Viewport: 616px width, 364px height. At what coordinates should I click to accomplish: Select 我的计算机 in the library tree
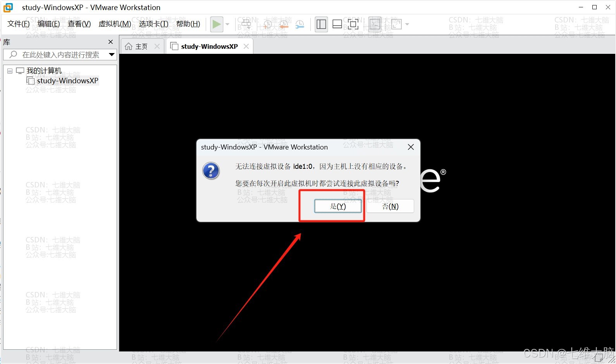[x=44, y=71]
